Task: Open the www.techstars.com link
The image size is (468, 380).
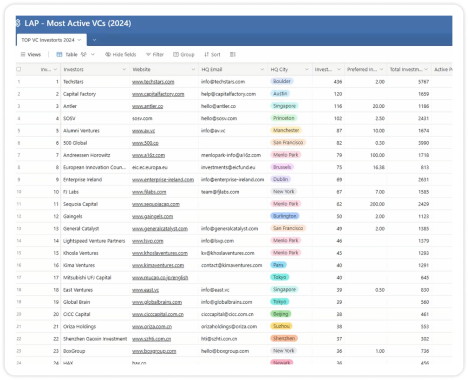Action: 153,82
